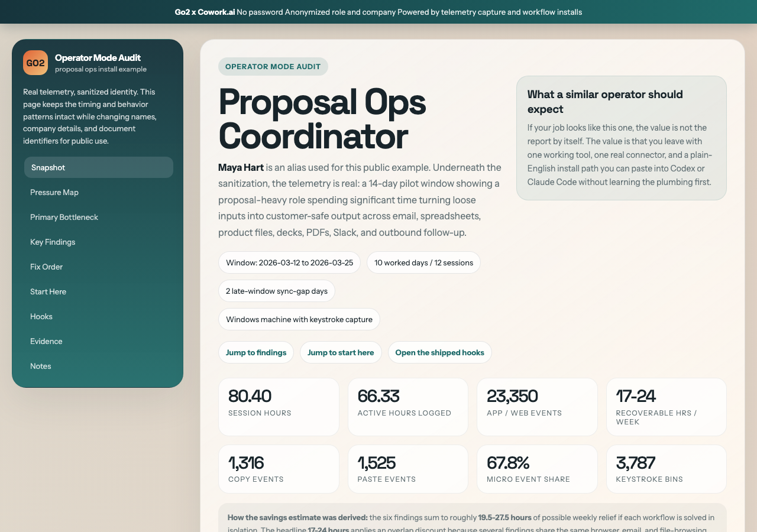
Task: Click Jump to findings button
Action: click(256, 352)
